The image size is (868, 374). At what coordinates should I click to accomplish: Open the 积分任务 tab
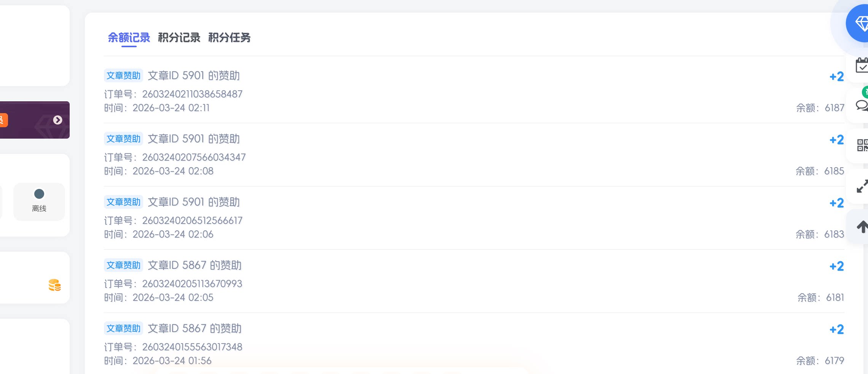[x=229, y=38]
